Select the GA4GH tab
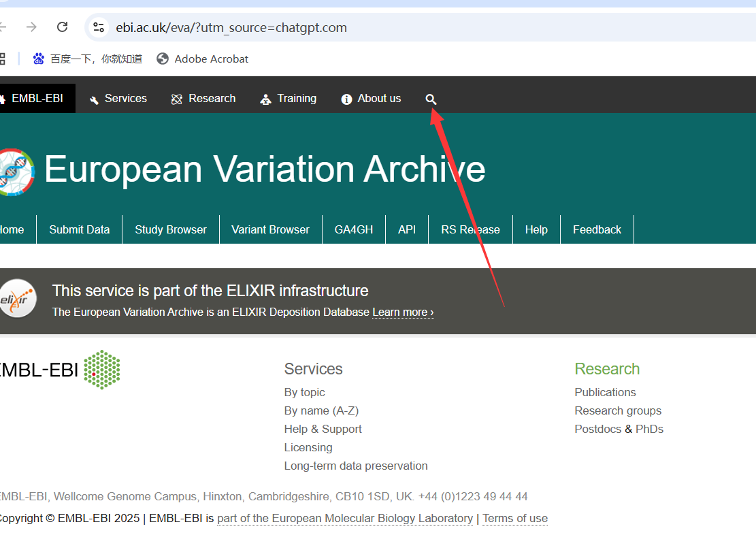This screenshot has height=550, width=756. (354, 229)
